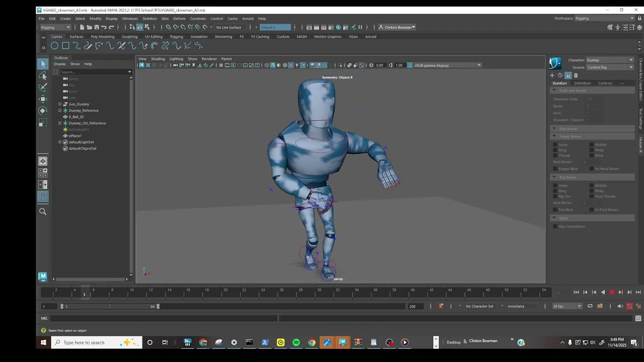Check the In-Hand Bones checkbox
This screenshot has width=644, height=362.
[x=592, y=169]
